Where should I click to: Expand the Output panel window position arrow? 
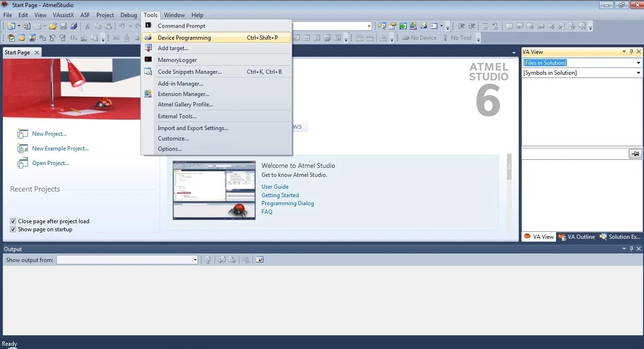624,249
